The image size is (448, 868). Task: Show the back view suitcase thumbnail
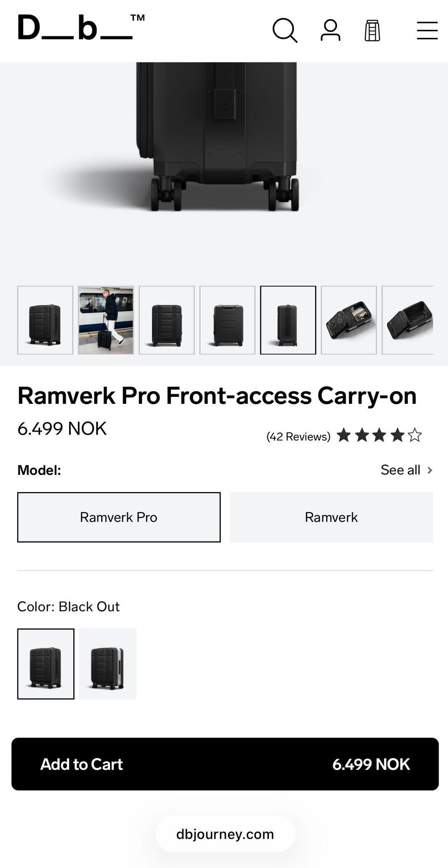227,320
